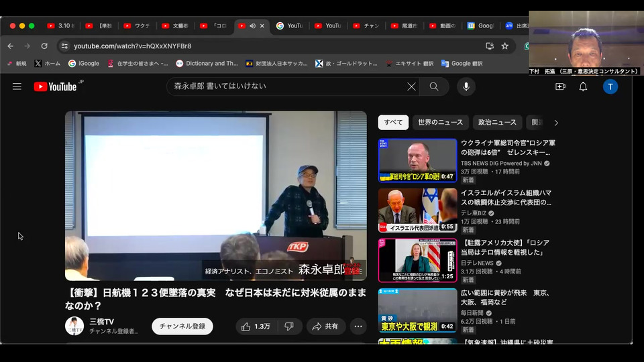
Task: Dislike the video
Action: click(x=289, y=326)
